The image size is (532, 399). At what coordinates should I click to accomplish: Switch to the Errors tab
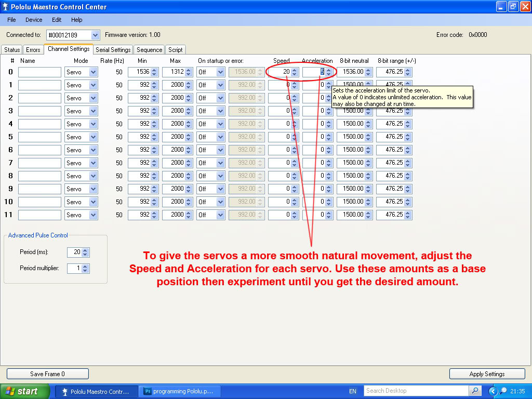(33, 49)
